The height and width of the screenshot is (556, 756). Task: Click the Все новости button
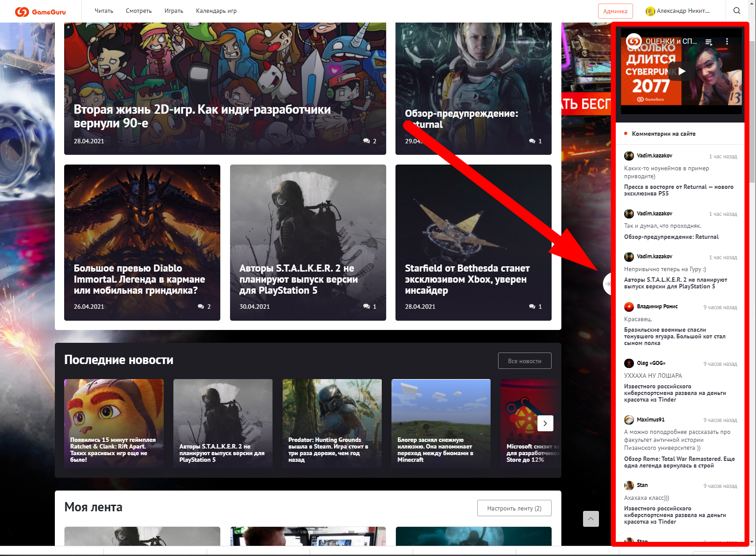click(x=525, y=361)
